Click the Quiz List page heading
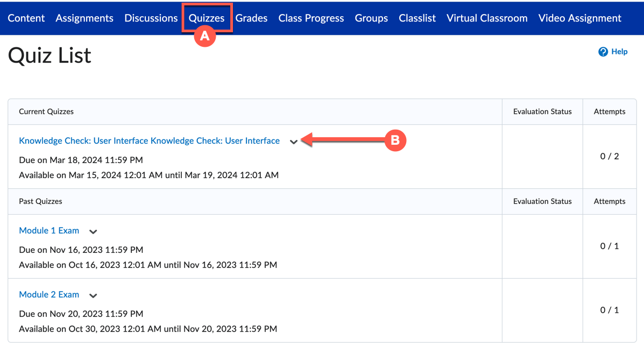The image size is (644, 353). point(49,55)
